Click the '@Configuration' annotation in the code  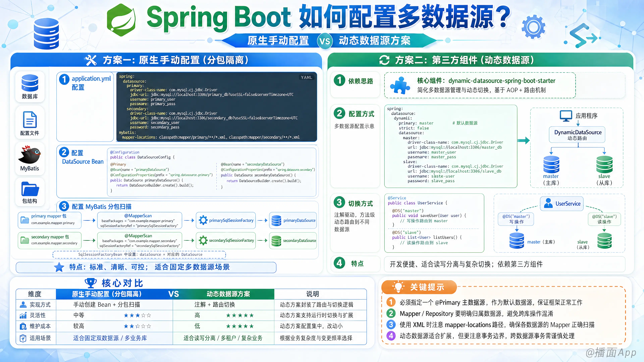click(125, 152)
